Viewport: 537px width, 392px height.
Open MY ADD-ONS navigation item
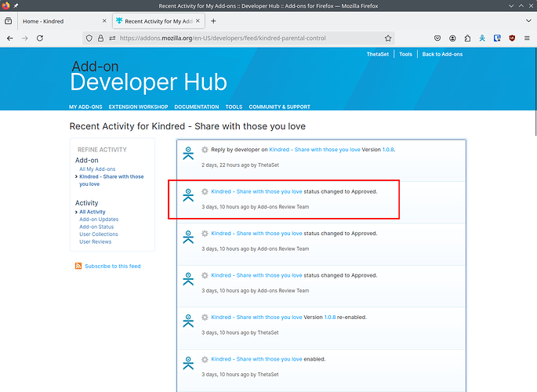(x=85, y=107)
